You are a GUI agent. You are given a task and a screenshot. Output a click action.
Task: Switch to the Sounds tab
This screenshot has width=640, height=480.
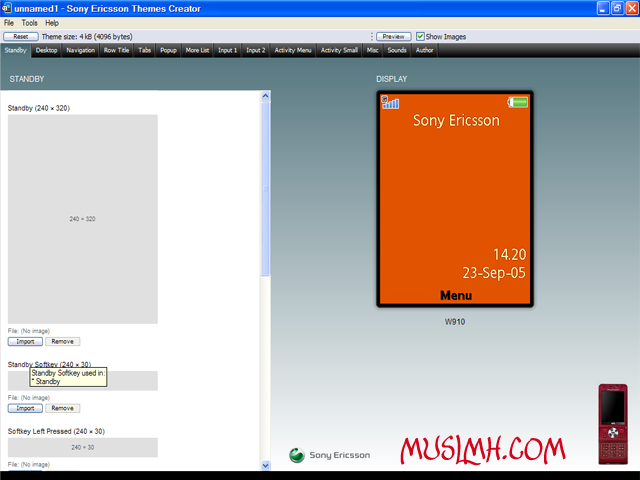tap(397, 50)
